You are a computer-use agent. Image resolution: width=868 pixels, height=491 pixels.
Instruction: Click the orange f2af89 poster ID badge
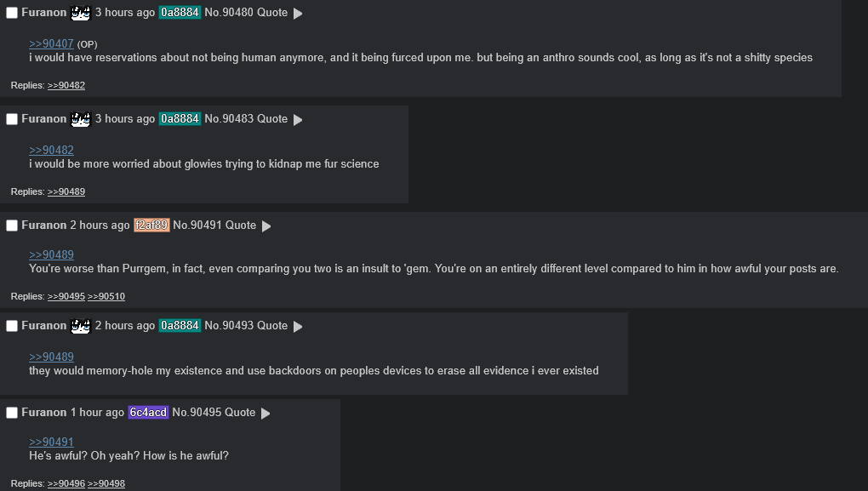[151, 226]
